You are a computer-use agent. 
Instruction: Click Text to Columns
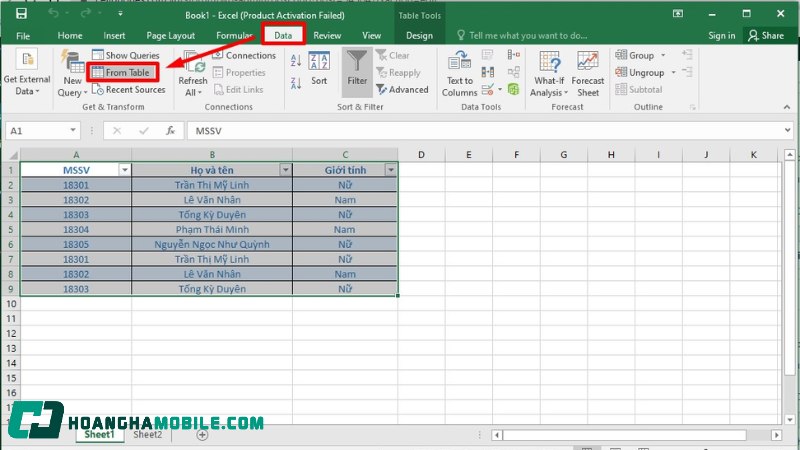[459, 73]
